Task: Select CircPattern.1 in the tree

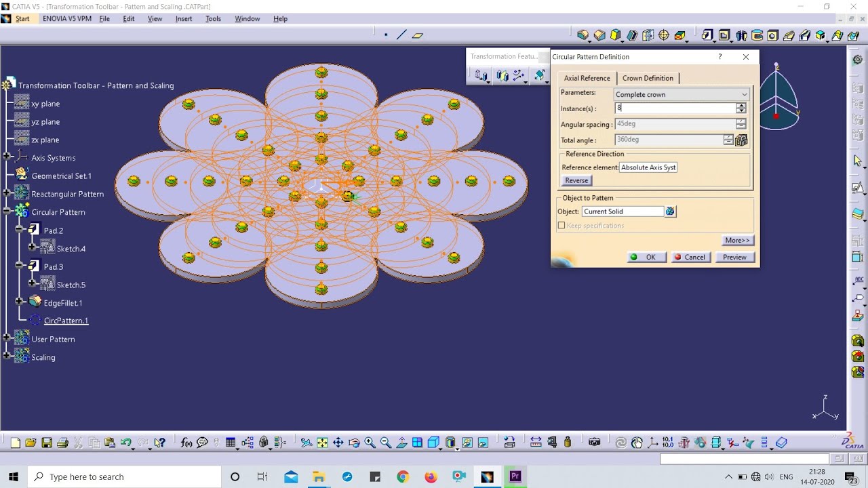Action: [x=66, y=321]
